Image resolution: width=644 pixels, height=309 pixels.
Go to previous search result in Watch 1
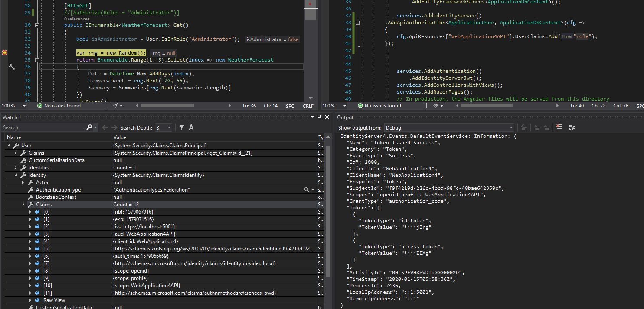pos(105,127)
